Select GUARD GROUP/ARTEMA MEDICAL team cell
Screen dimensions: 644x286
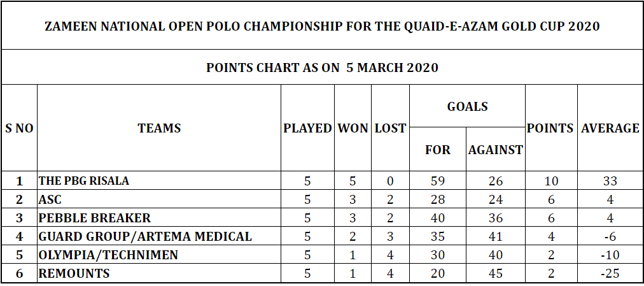tap(159, 236)
